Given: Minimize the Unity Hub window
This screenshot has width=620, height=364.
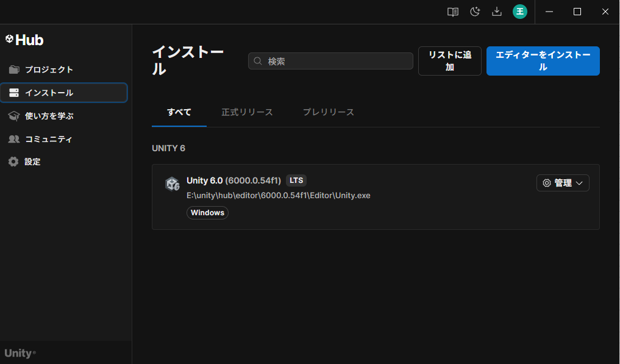Looking at the screenshot, I should (549, 12).
